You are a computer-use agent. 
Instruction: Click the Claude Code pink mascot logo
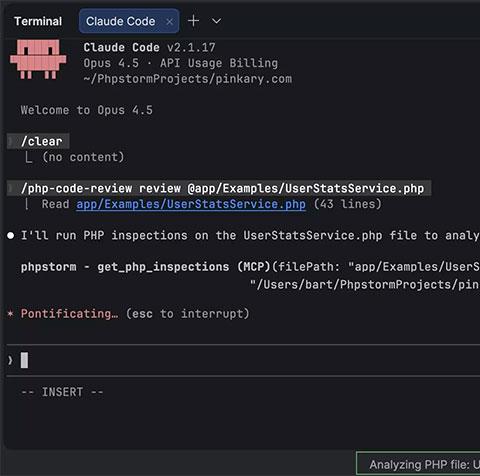click(38, 59)
